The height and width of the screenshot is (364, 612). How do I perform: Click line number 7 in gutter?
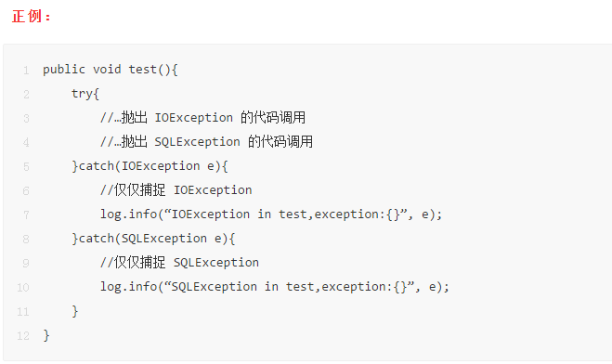point(26,215)
